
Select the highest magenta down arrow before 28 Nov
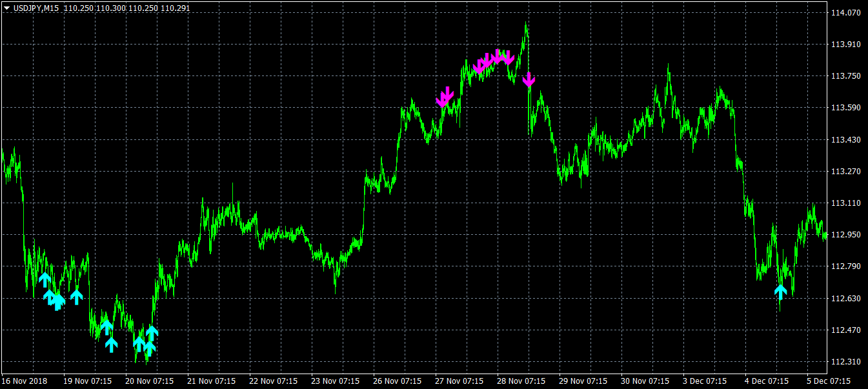coord(498,56)
